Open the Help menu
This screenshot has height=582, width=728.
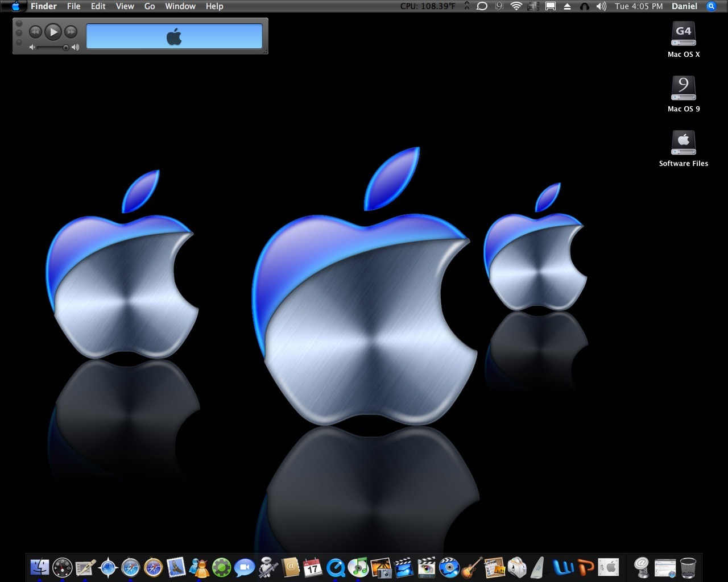pos(214,6)
